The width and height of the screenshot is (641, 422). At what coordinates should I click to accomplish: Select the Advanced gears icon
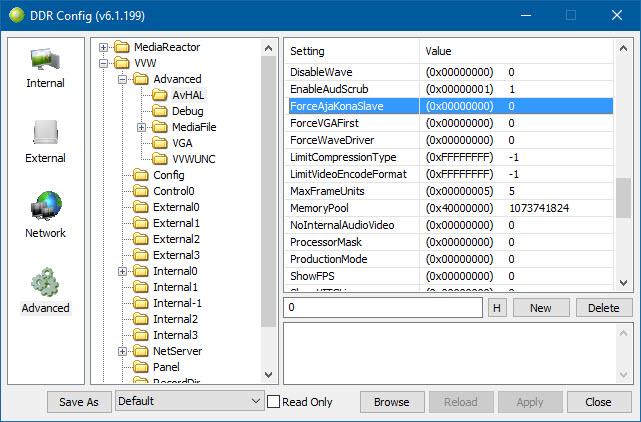coord(45,282)
